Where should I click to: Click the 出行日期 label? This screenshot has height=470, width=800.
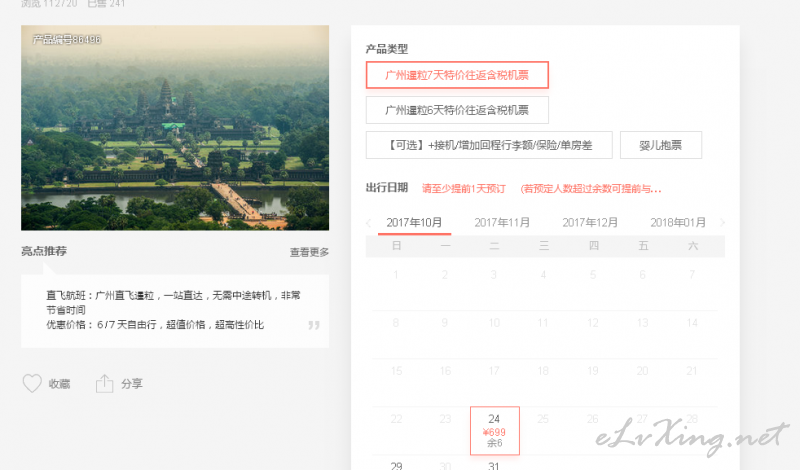click(387, 188)
